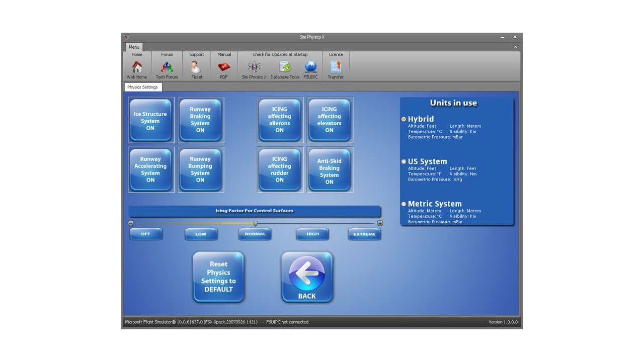644x362 pixels.
Task: Click the icing factor slider thumb
Action: 255,223
